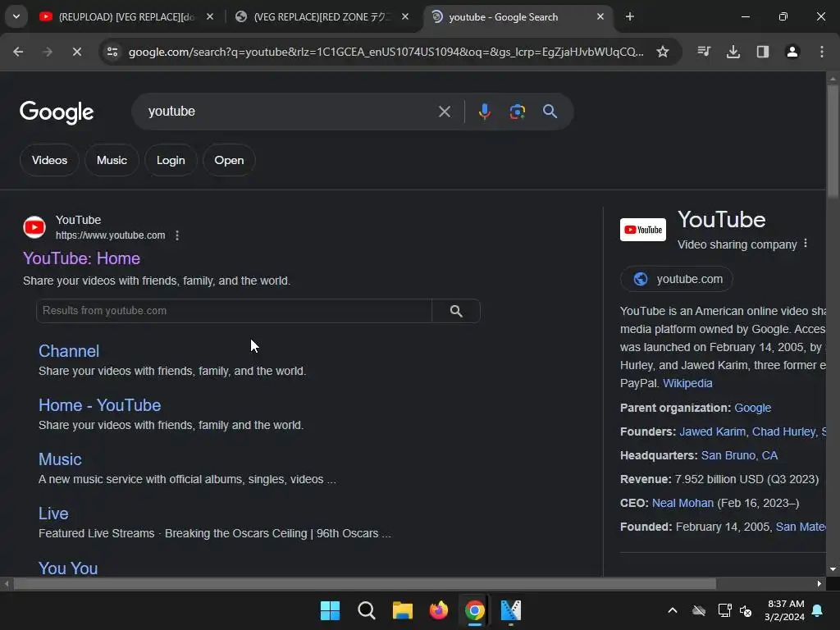Visit youtube.com button in knowledge panel

click(677, 279)
